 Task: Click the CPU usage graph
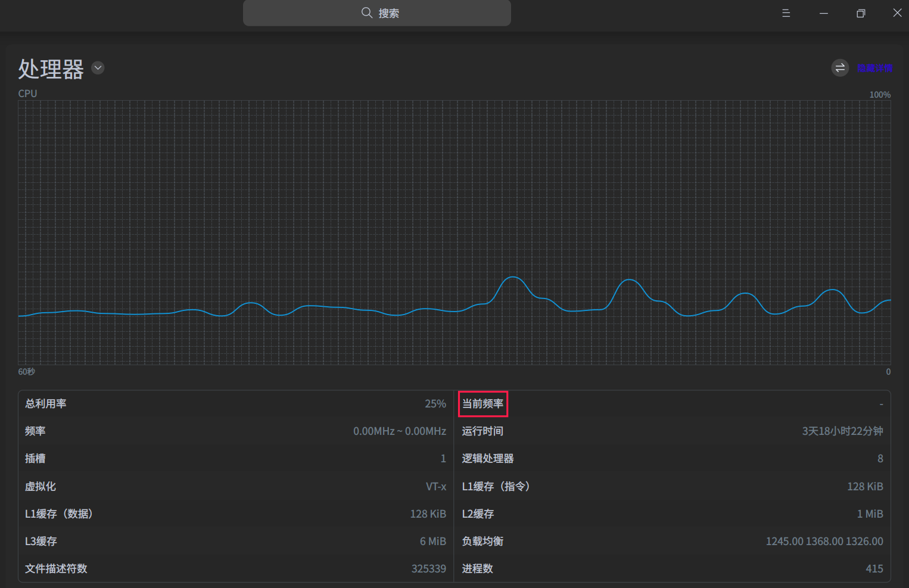coord(454,232)
